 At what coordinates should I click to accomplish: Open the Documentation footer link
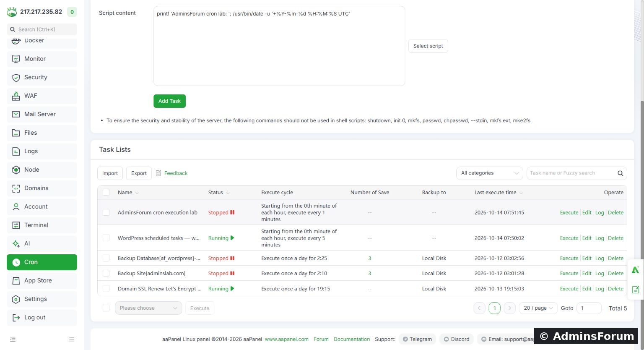352,339
